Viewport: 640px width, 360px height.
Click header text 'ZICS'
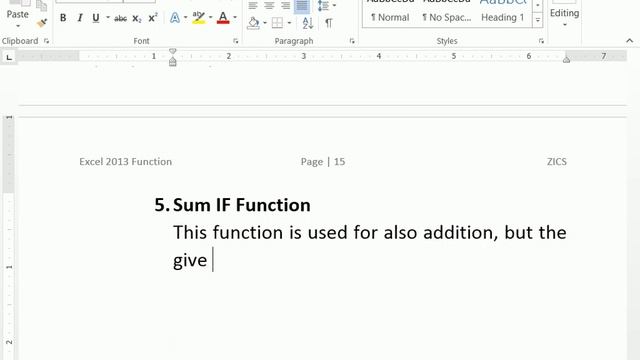click(x=557, y=162)
